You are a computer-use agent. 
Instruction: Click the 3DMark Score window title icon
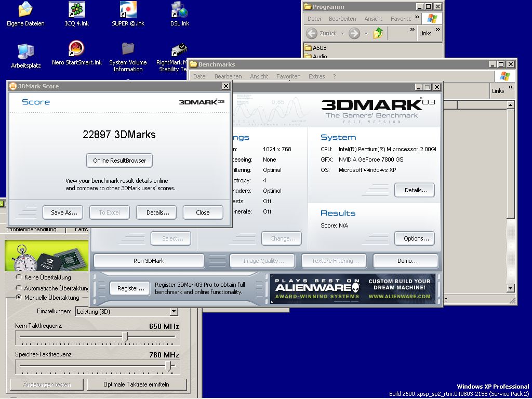point(13,86)
